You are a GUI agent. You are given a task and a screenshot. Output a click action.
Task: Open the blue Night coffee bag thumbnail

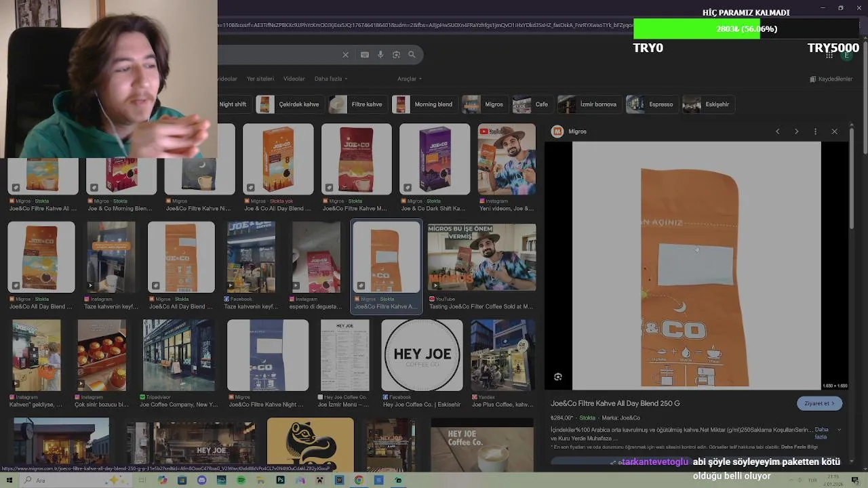(x=268, y=355)
